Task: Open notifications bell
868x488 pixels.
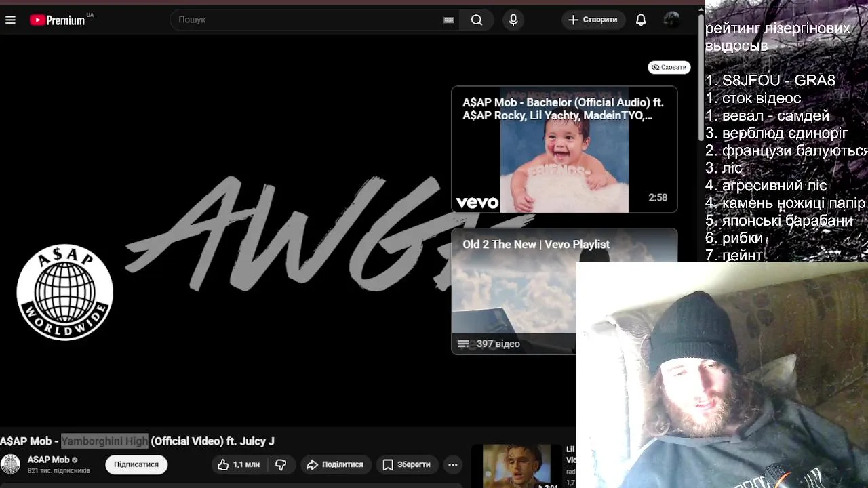Action: pos(641,20)
